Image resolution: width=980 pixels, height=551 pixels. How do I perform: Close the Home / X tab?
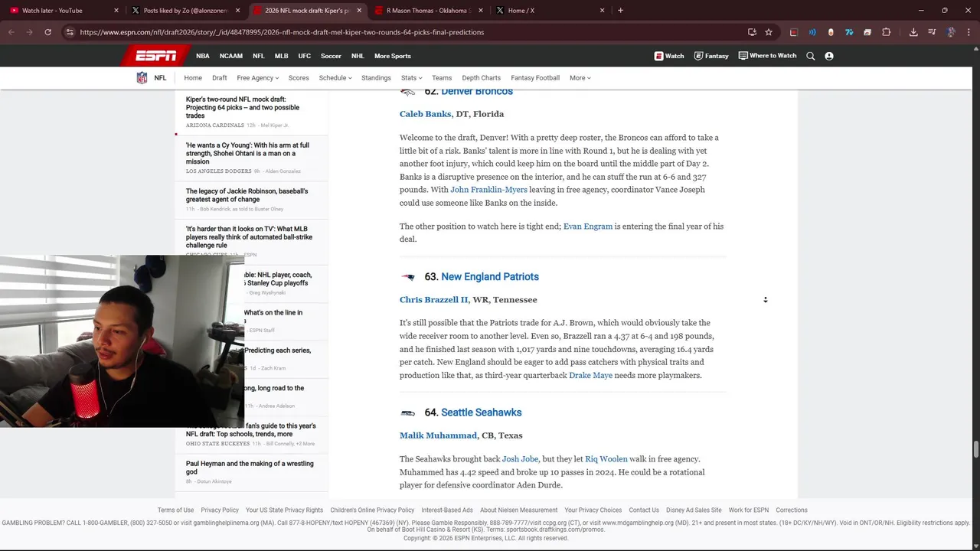tap(603, 11)
